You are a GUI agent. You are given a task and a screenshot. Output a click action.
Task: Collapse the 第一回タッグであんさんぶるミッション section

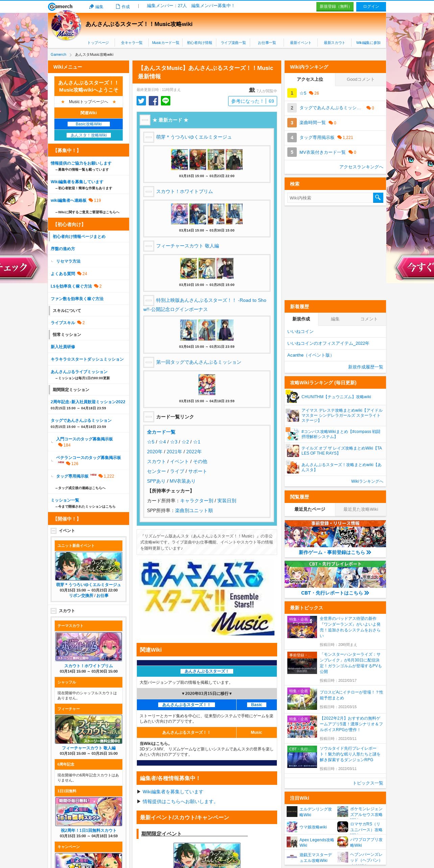tap(149, 362)
